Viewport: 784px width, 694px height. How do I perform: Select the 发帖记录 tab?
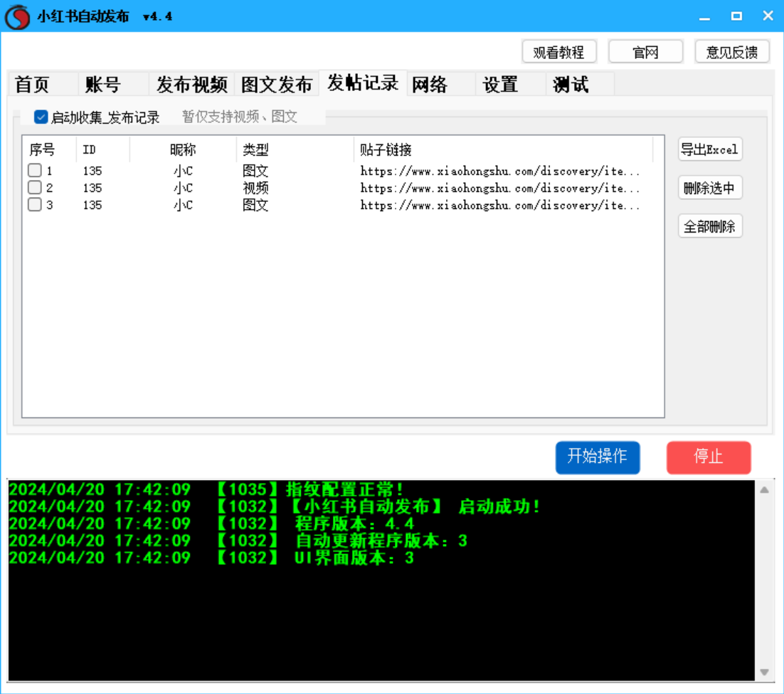pos(363,82)
